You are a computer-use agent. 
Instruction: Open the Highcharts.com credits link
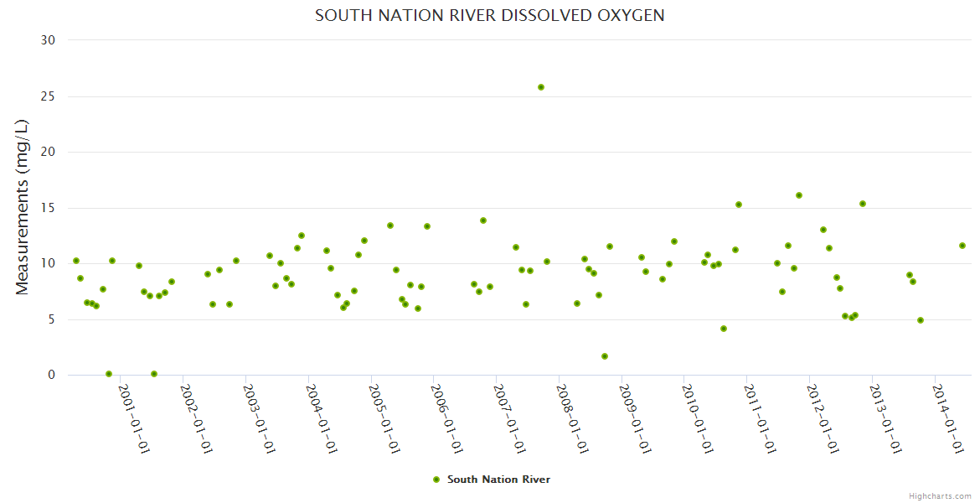(x=940, y=496)
